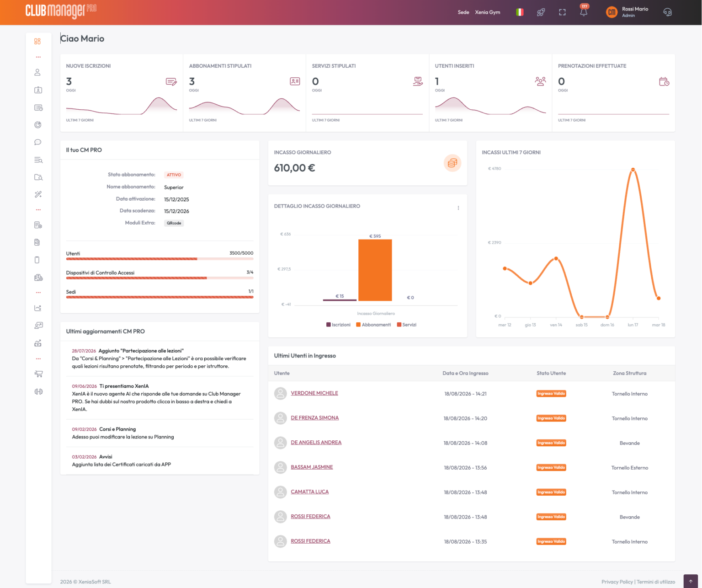Viewport: 702px width, 588px height.
Task: Click the Servizi Stipulati card icon
Action: pyautogui.click(x=418, y=81)
